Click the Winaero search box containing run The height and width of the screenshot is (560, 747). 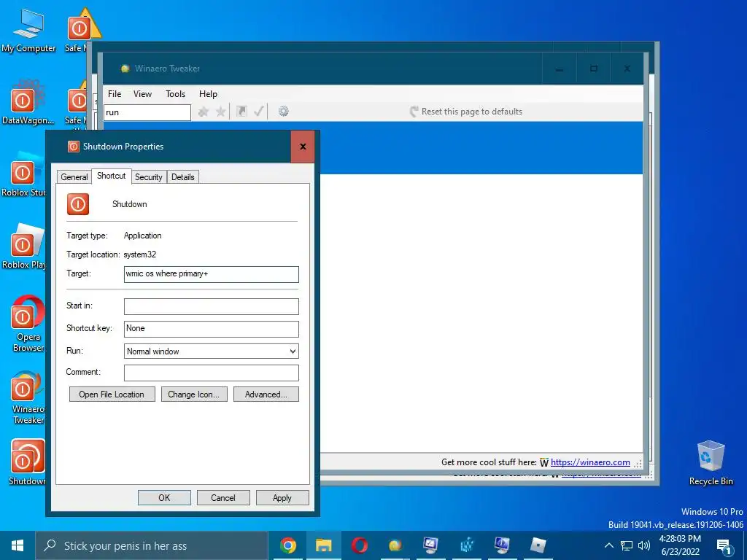click(x=147, y=112)
